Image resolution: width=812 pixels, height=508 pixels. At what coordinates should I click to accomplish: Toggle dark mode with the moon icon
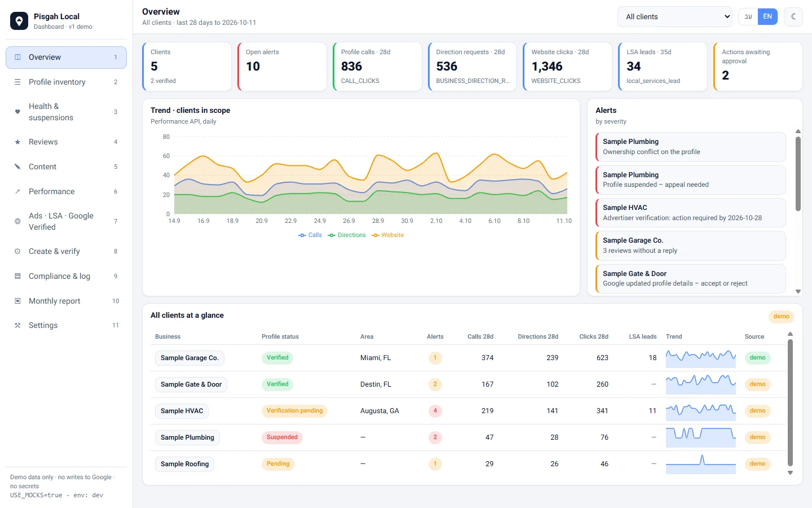[x=793, y=16]
